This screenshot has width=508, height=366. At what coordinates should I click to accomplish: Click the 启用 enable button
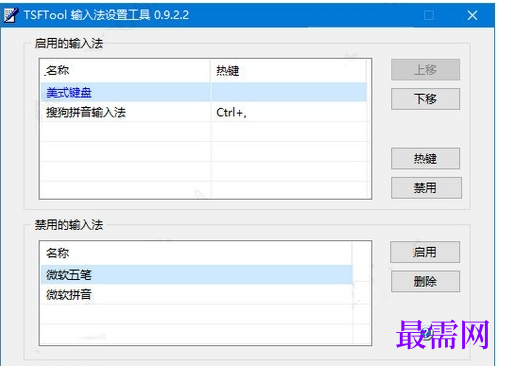(x=425, y=252)
